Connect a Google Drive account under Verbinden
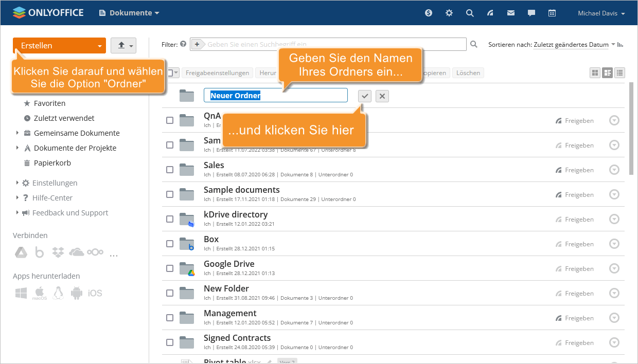The width and height of the screenshot is (638, 364). 21,252
